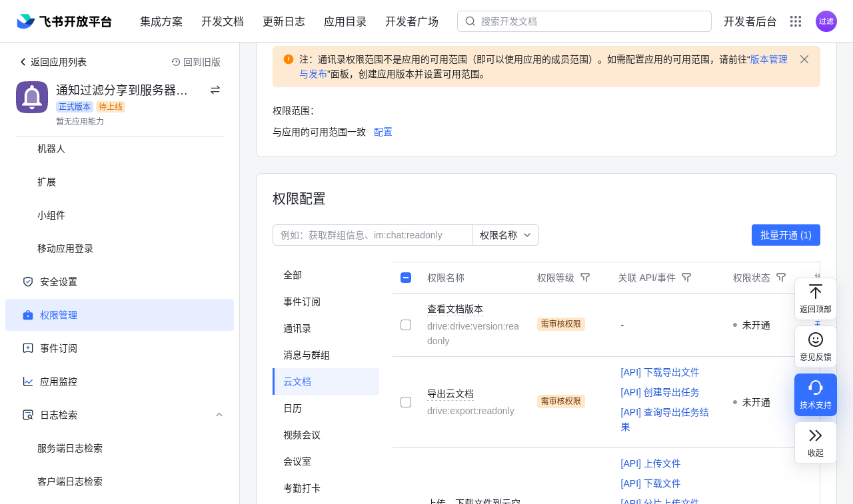Screen dimensions: 853x504
Task: Collapse floating panel with 收起
Action: click(x=816, y=443)
